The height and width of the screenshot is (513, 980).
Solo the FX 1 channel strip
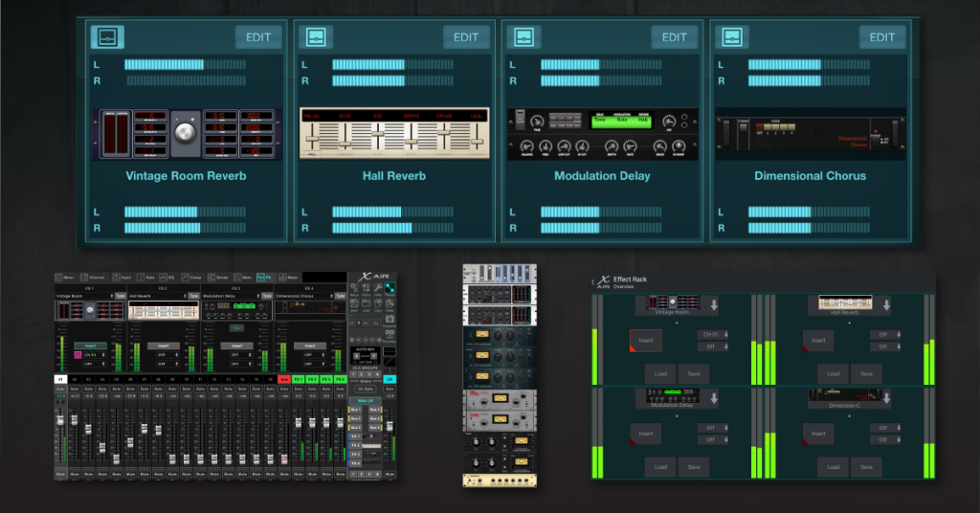(x=298, y=389)
